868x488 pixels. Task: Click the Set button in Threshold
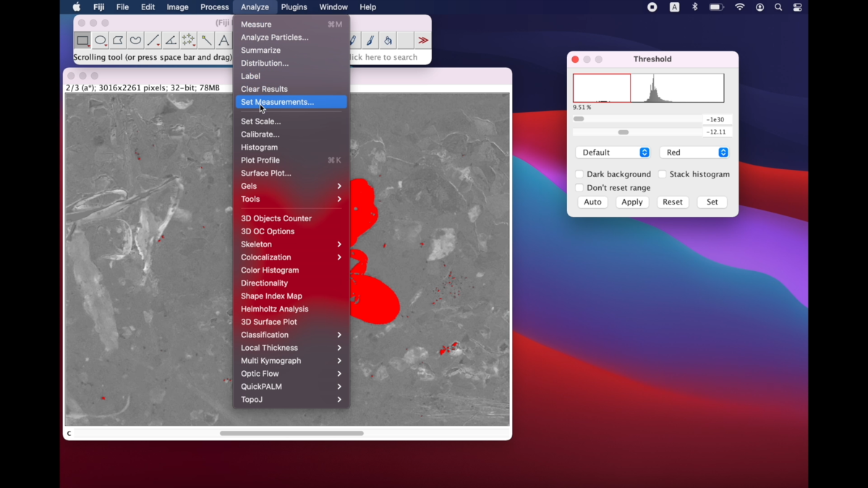click(712, 202)
